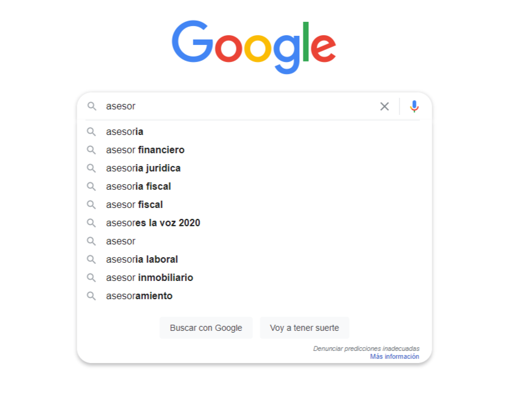This screenshot has width=532, height=399.
Task: Click magnifier icon beside 'asesoria laboral'
Action: 91,259
